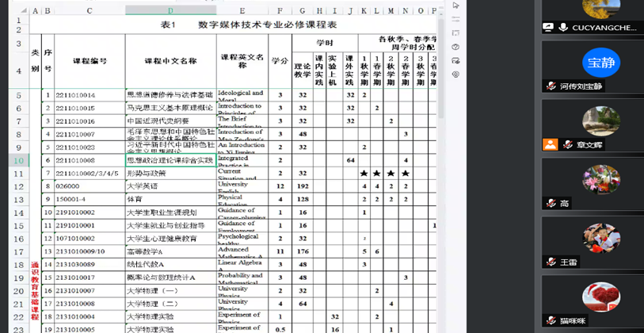Click the cell 大学物理(一)
Screen dimensions: 644x333
pos(170,291)
